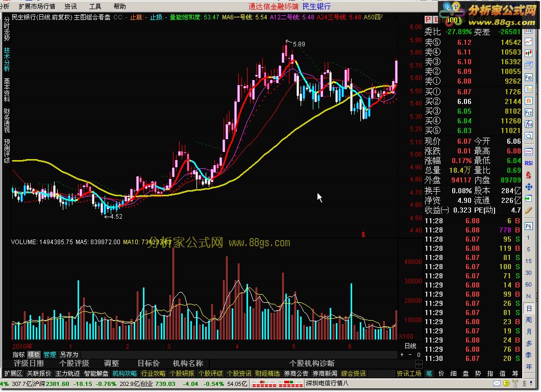This screenshot has height=392, width=541.
Task: Click the 指标 button below chart
Action: point(19,354)
